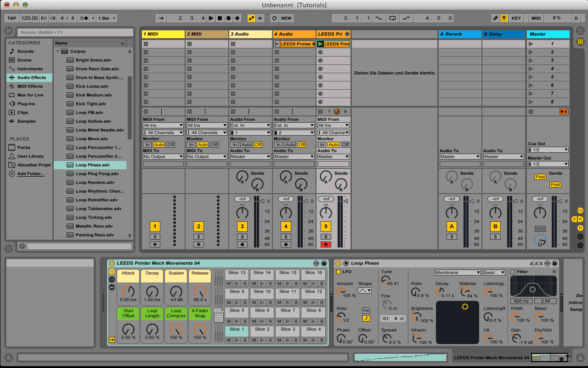Toggle the computer MIDI keyboard icon

coord(504,18)
